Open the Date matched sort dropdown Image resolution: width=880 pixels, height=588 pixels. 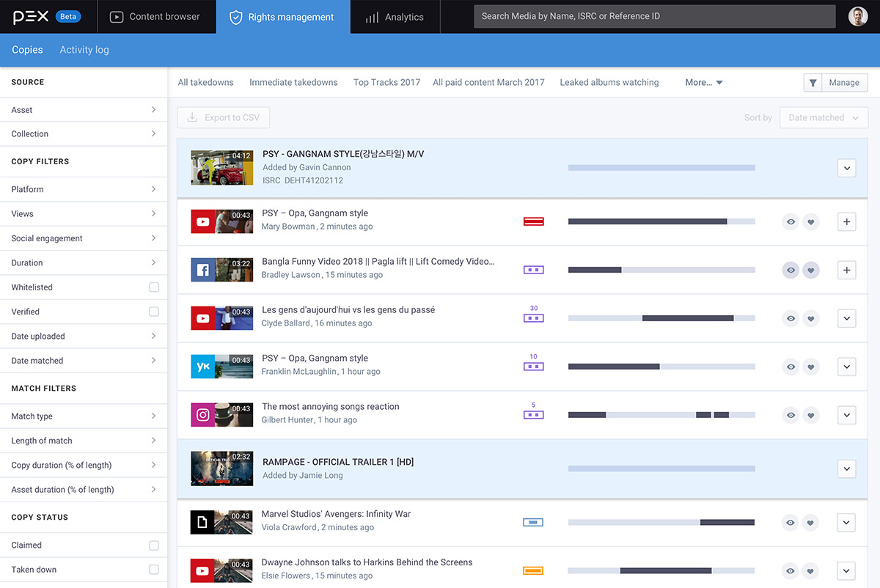click(x=824, y=117)
